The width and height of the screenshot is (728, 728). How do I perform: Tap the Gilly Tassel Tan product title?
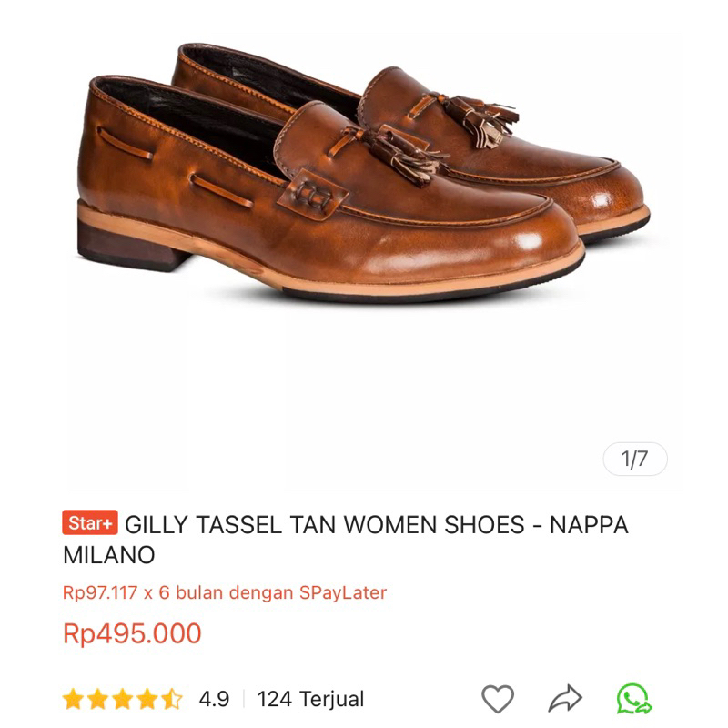coord(376,525)
